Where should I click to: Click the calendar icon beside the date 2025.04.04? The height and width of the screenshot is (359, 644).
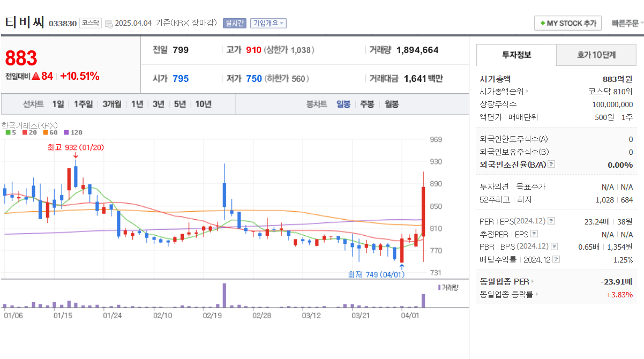coord(109,24)
